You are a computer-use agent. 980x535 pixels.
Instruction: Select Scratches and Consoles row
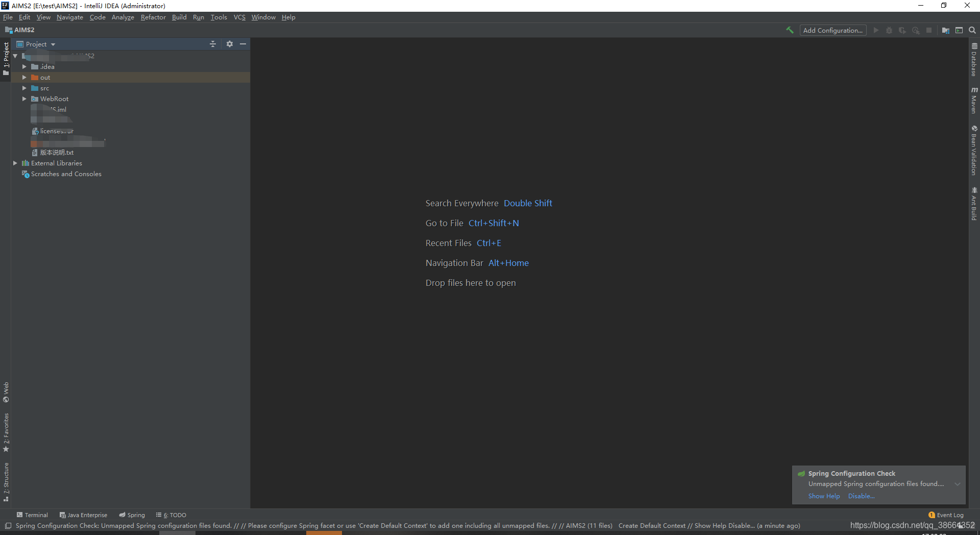pos(130,174)
